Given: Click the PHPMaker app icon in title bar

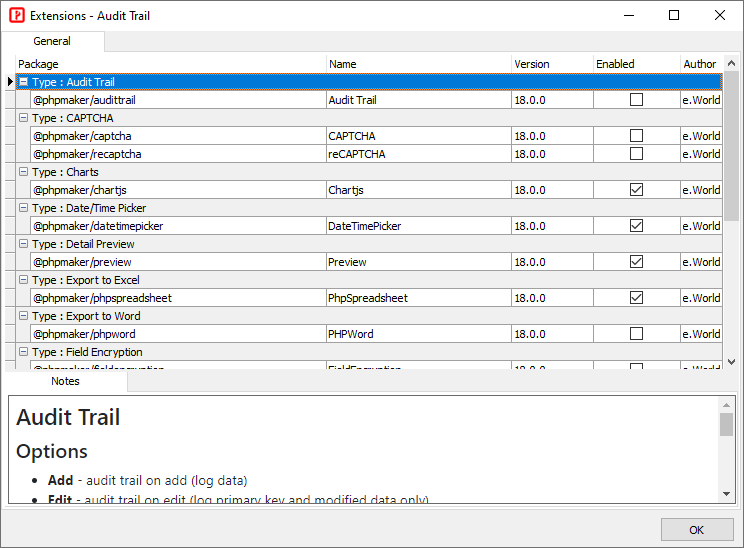Looking at the screenshot, I should [x=16, y=16].
